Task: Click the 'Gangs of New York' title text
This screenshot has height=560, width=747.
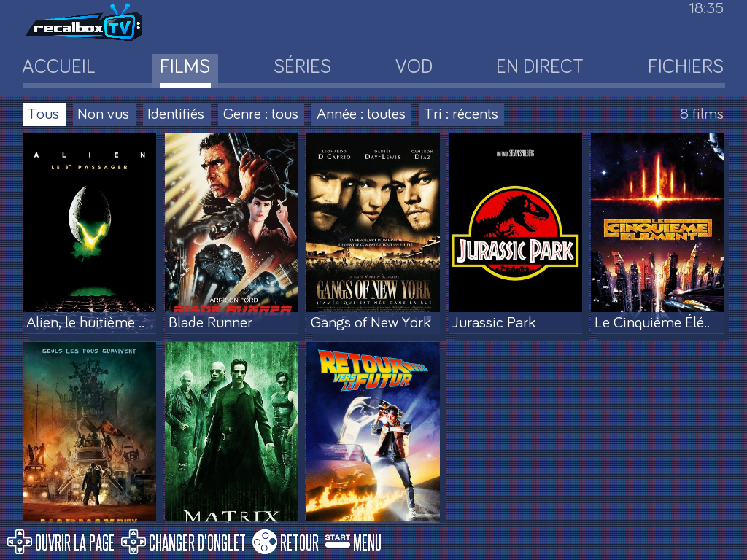Action: point(371,323)
